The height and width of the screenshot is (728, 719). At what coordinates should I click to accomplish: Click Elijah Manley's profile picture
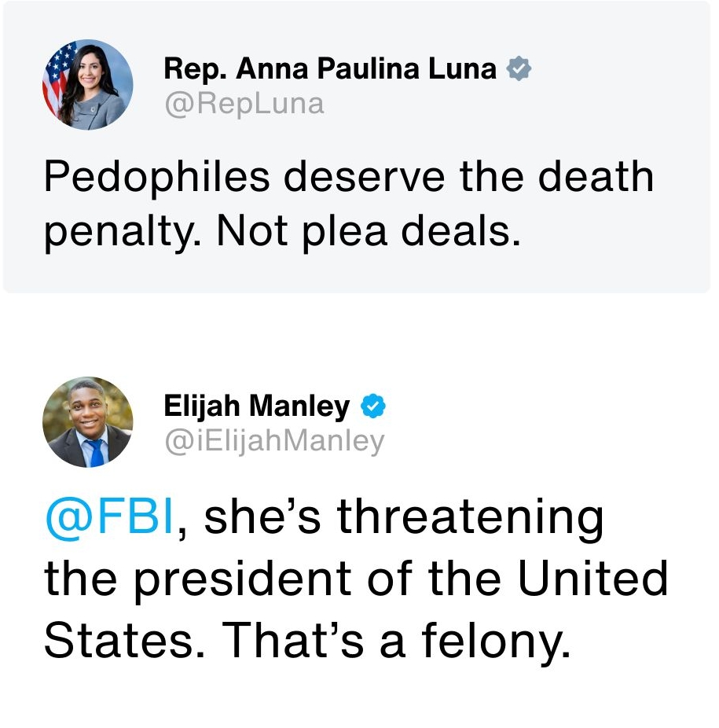click(87, 422)
